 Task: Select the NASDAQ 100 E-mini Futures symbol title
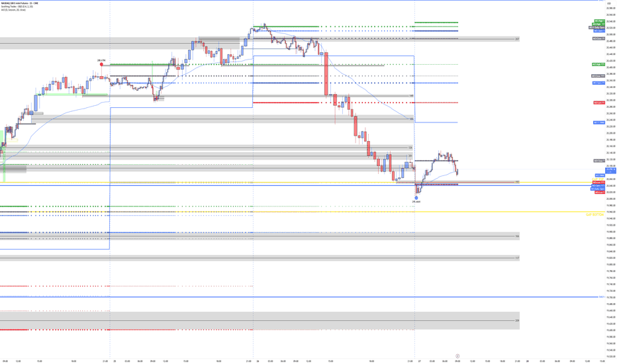[x=20, y=3]
